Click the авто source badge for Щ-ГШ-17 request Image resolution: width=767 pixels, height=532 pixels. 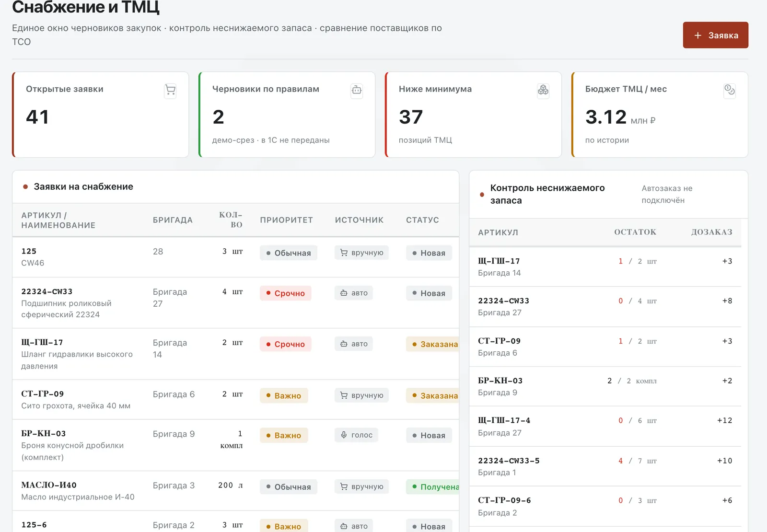tap(354, 344)
